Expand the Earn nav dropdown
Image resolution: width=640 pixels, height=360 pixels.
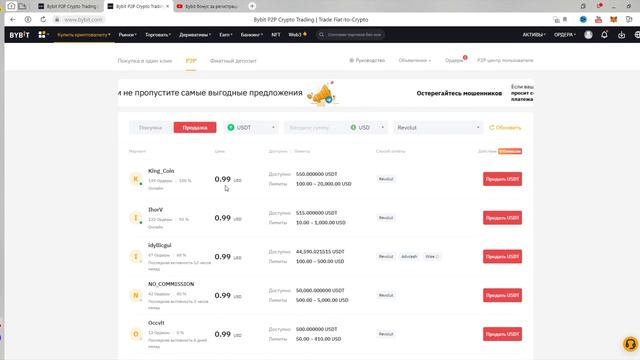click(226, 35)
